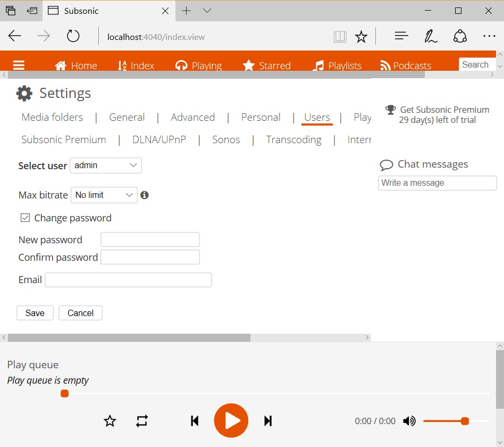The height and width of the screenshot is (447, 504).
Task: Click the Play queue heading
Action: (33, 365)
